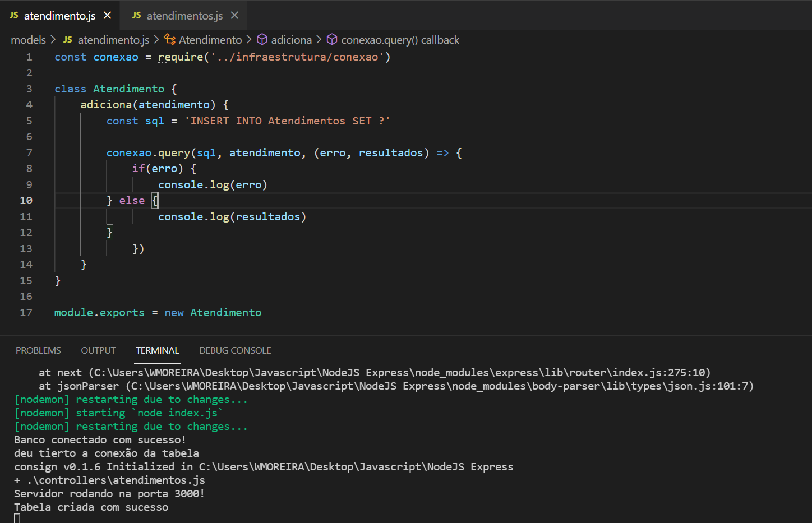Click '.\controllers\atendimentos.js' in terminal output
Screen dimensions: 812x523
(x=116, y=480)
